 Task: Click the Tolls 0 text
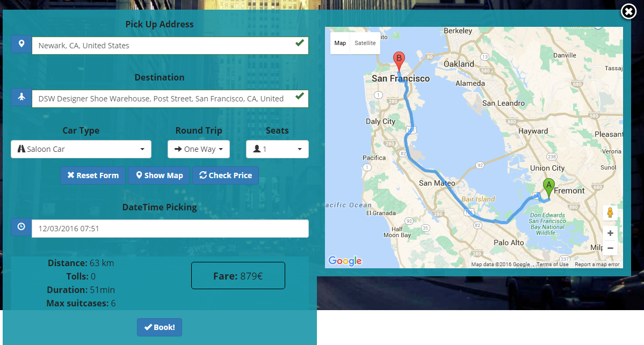click(x=81, y=276)
